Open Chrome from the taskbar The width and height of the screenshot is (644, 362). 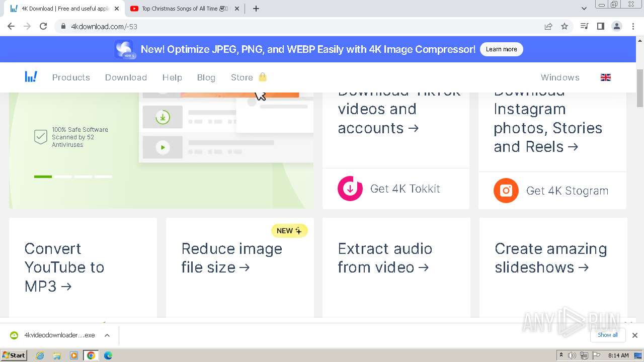pyautogui.click(x=91, y=355)
